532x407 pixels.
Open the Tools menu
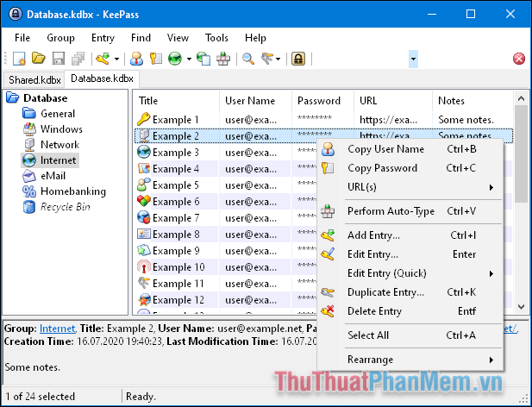click(x=216, y=38)
